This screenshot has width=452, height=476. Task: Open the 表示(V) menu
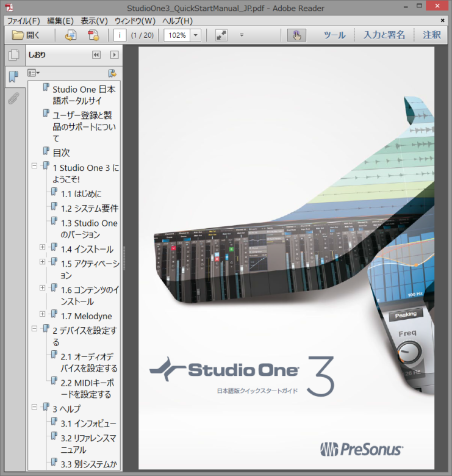coord(94,21)
